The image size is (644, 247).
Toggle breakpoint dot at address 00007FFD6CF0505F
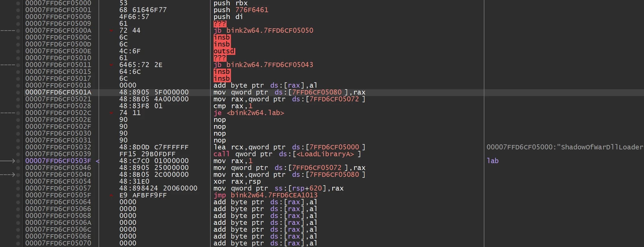[18, 195]
